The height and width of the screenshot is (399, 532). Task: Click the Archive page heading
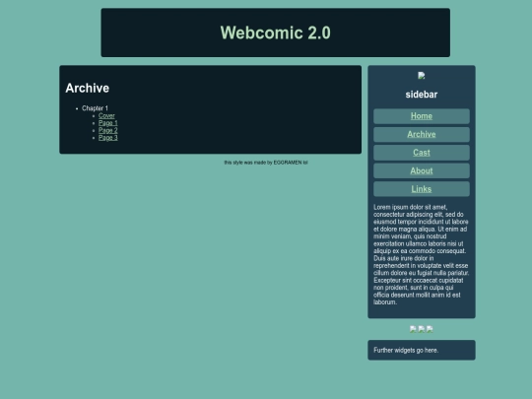88,89
